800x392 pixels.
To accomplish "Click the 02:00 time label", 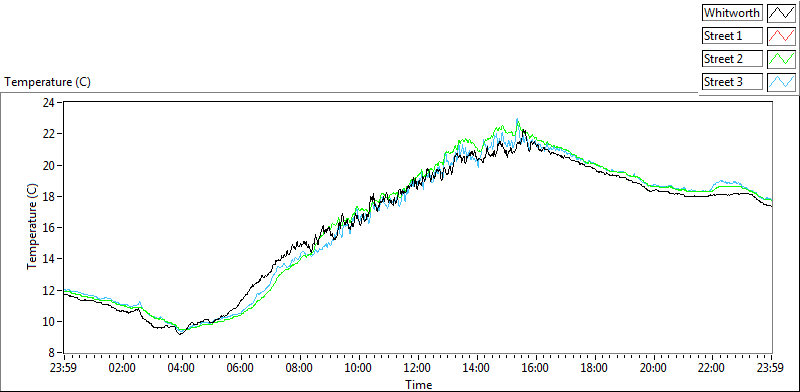I will 123,368.
